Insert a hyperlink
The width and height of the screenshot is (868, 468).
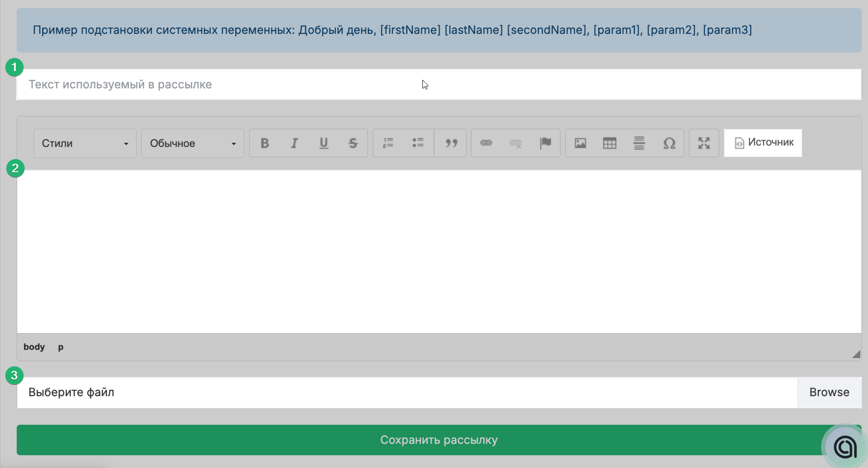(x=486, y=144)
